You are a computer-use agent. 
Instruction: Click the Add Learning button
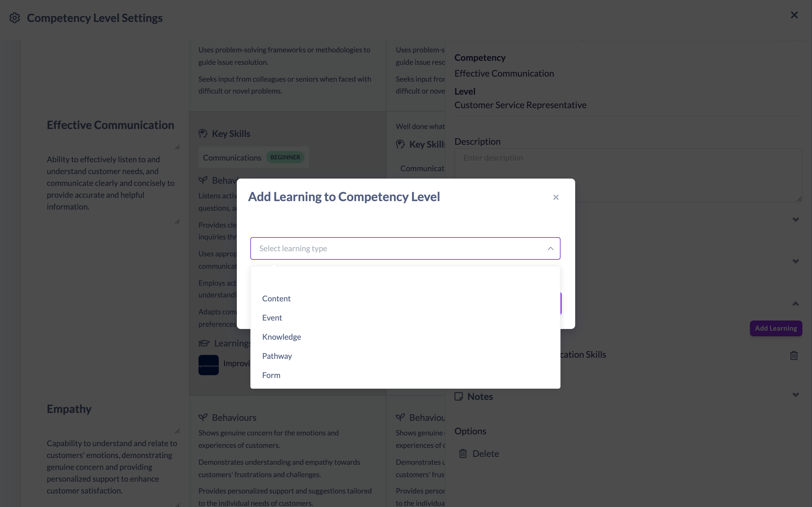[x=776, y=328]
